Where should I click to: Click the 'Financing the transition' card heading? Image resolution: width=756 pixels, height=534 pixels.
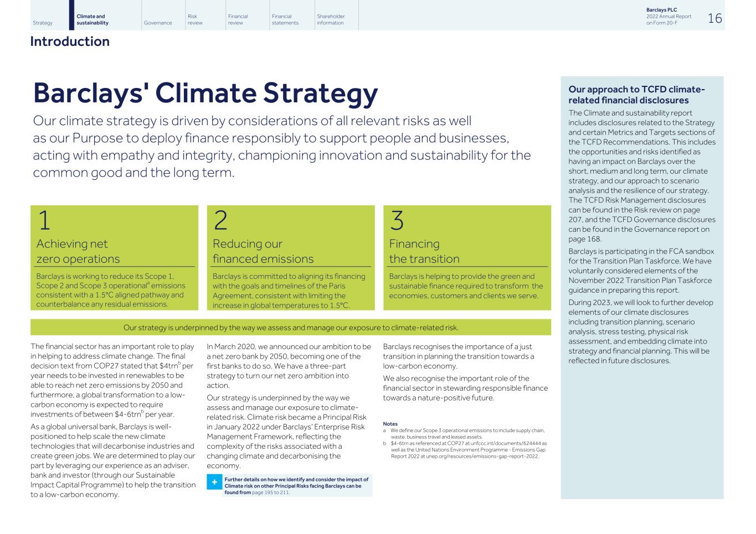point(424,251)
